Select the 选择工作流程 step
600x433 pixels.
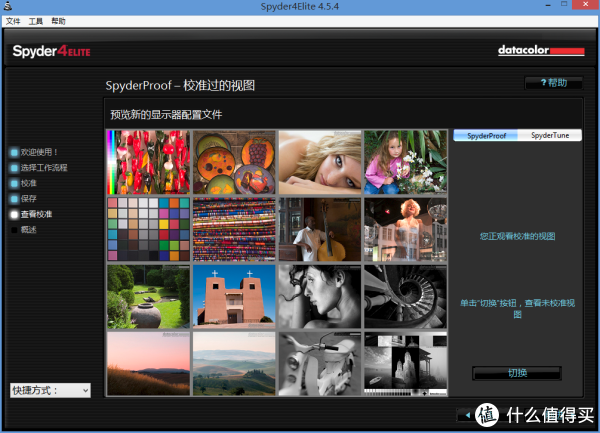[x=39, y=168]
